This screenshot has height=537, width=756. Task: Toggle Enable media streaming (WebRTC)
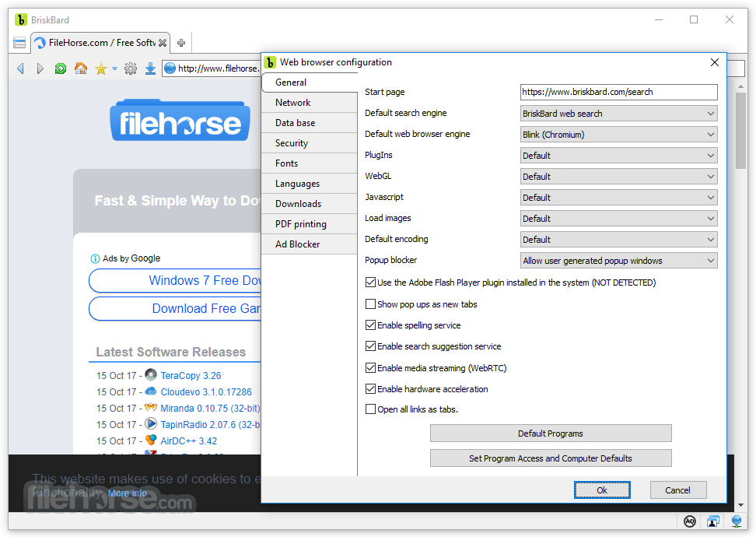[370, 367]
